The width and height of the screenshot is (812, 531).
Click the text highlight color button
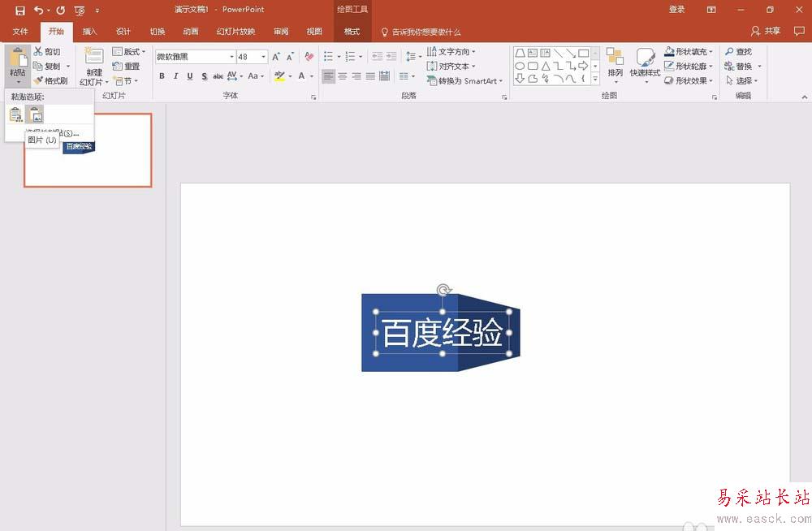click(279, 76)
